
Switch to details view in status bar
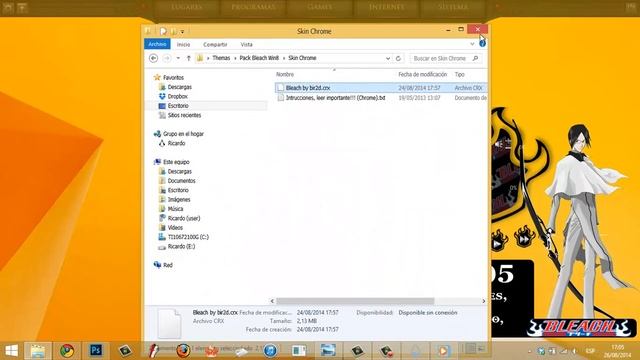click(471, 348)
